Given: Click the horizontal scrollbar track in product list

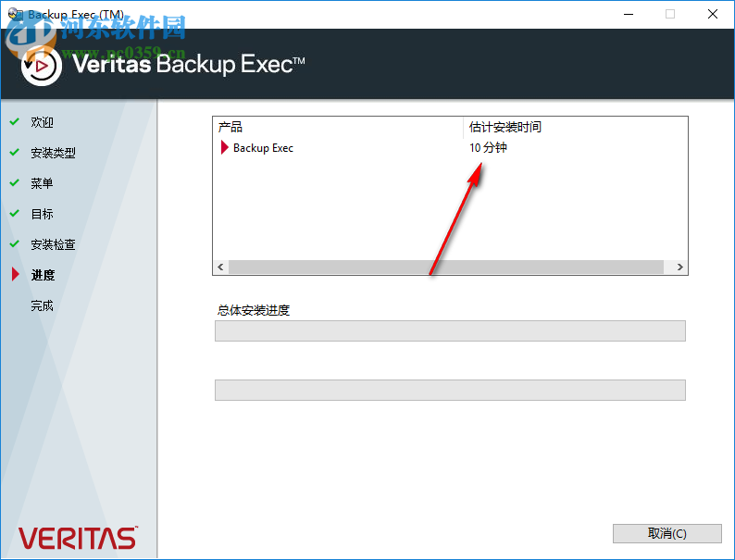Looking at the screenshot, I should 446,268.
